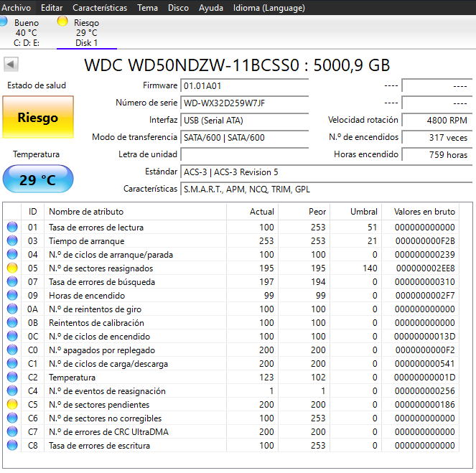476x473 pixels.
Task: Click the Estándar field ACS-3 Revision 5
Action: (327, 172)
